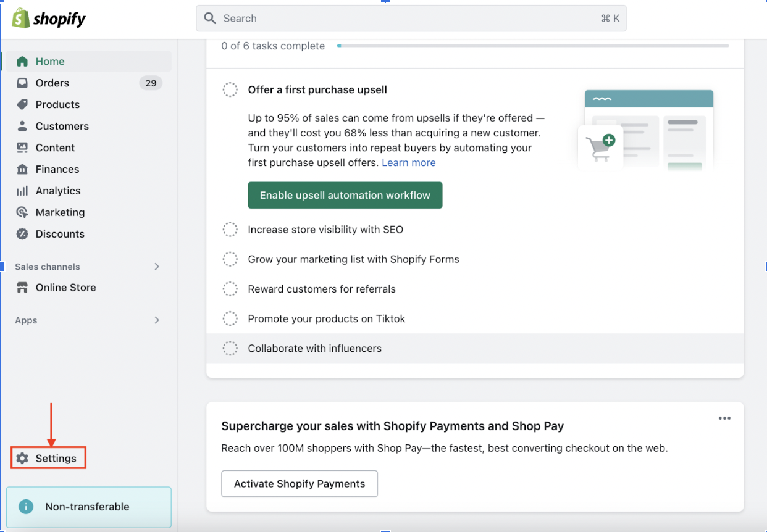Click the tasks progress bar
This screenshot has height=532, width=767.
pos(533,46)
